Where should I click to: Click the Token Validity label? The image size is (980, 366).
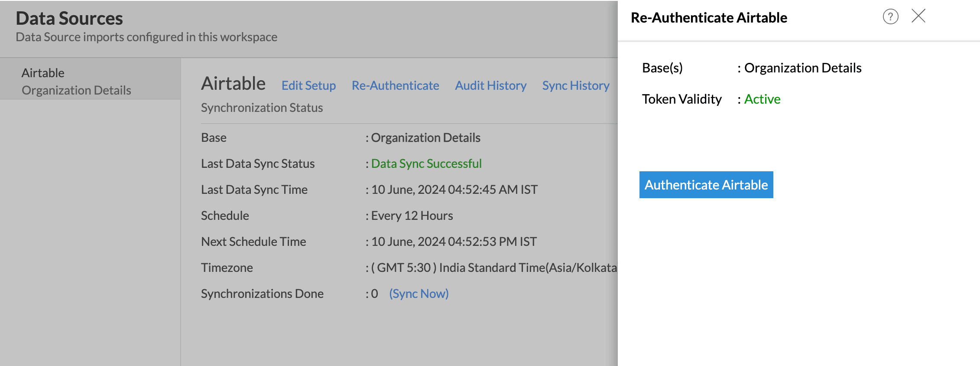click(682, 99)
